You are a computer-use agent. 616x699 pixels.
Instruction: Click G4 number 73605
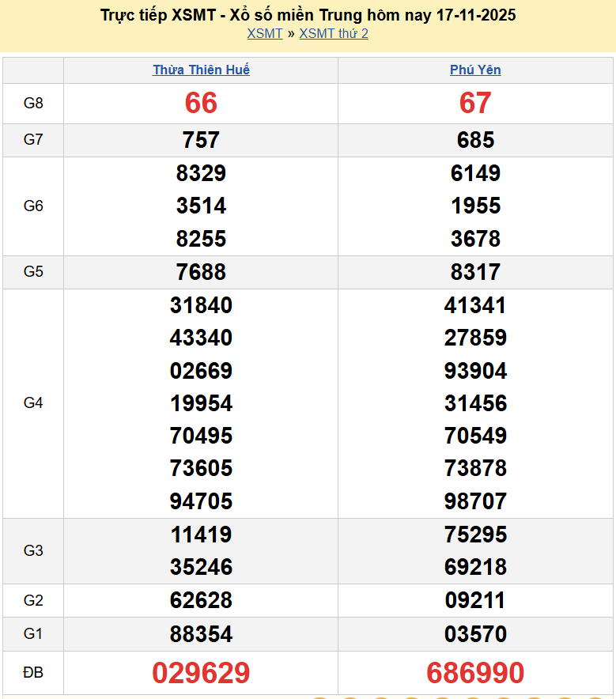201,468
